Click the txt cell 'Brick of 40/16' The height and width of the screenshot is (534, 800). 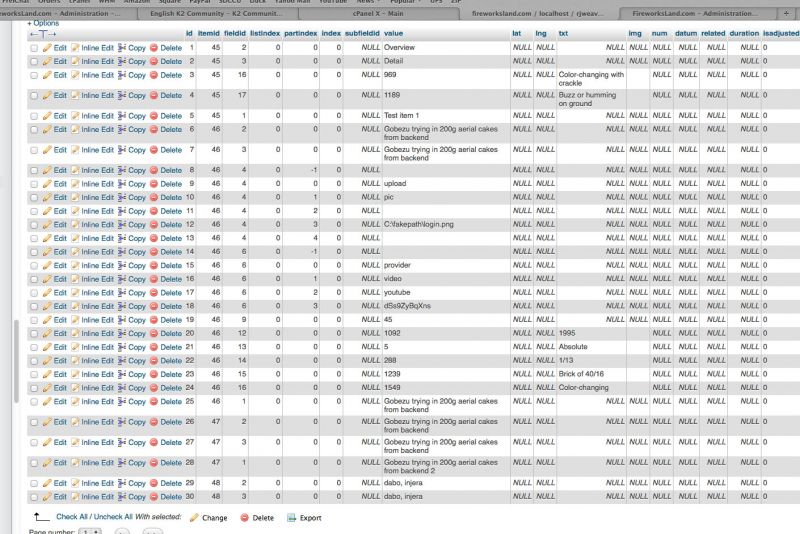(x=581, y=374)
